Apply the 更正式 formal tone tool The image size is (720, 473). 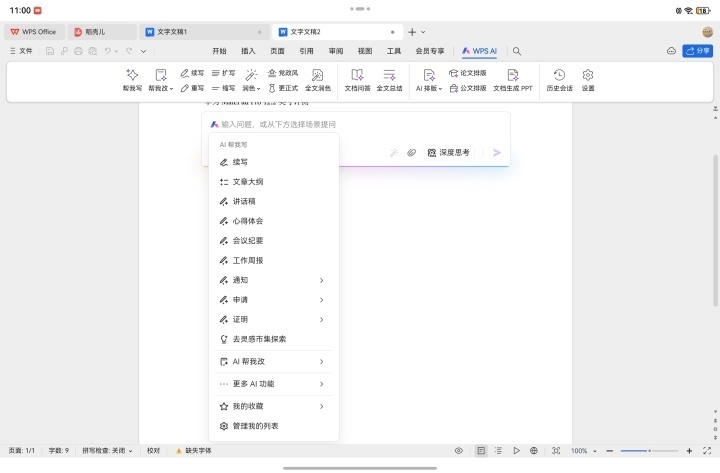[283, 88]
